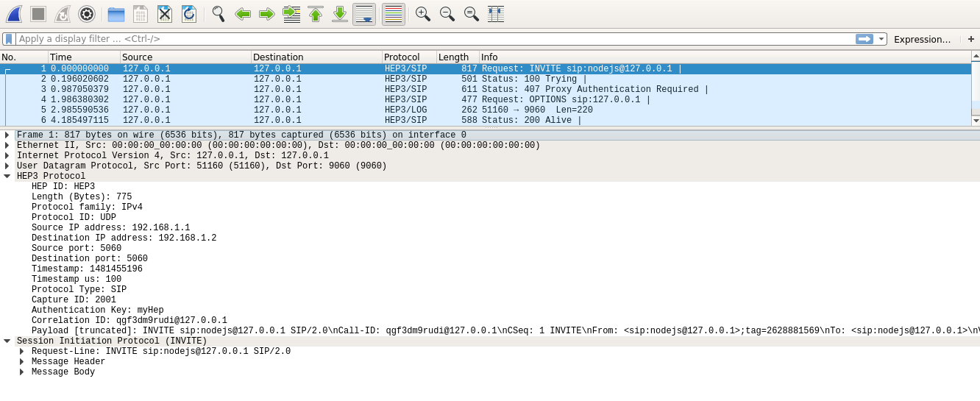Expand User Datagram Protocol section

(x=7, y=166)
